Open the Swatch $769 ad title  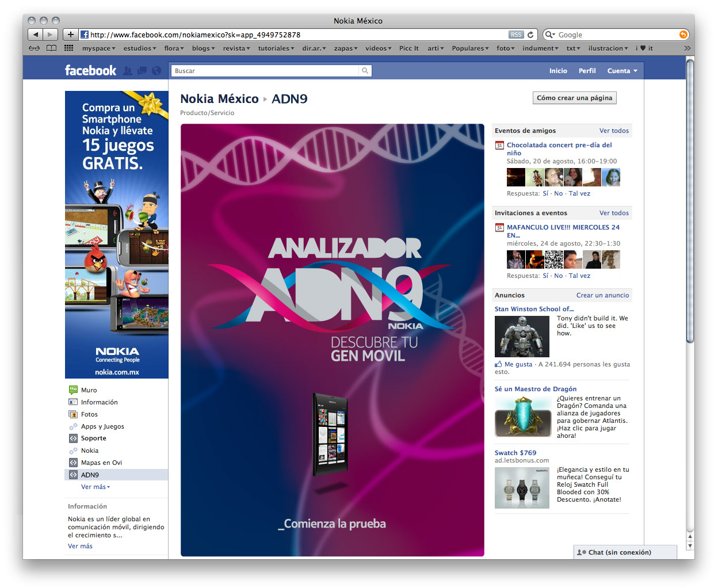pyautogui.click(x=515, y=453)
